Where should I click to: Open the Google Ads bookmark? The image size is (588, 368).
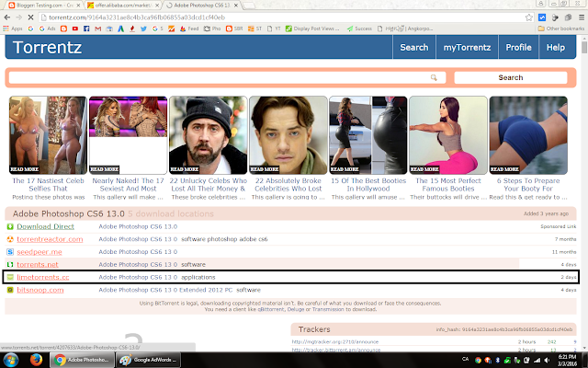pyautogui.click(x=47, y=29)
